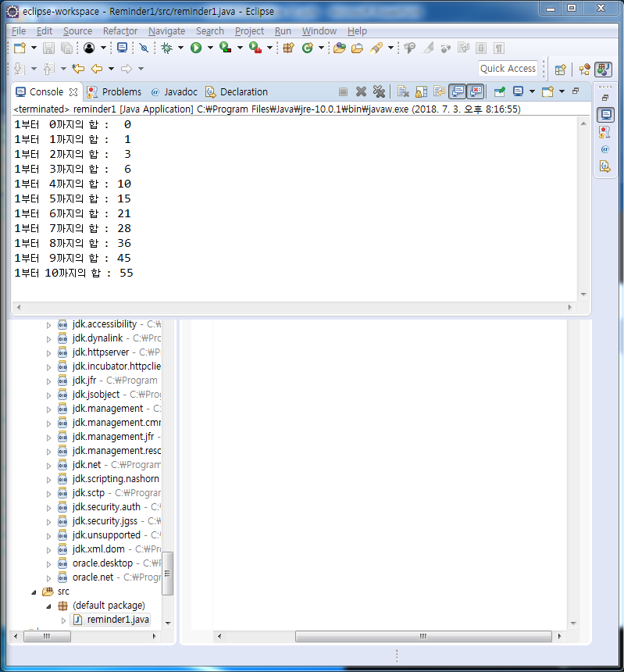Click the Declaration shortcut in right sidebar
This screenshot has height=672, width=624.
[604, 166]
